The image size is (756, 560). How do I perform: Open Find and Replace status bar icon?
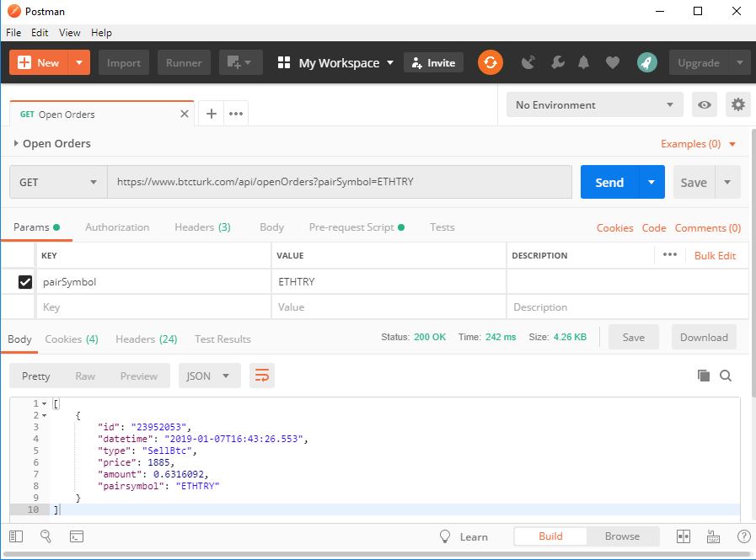pyautogui.click(x=46, y=536)
